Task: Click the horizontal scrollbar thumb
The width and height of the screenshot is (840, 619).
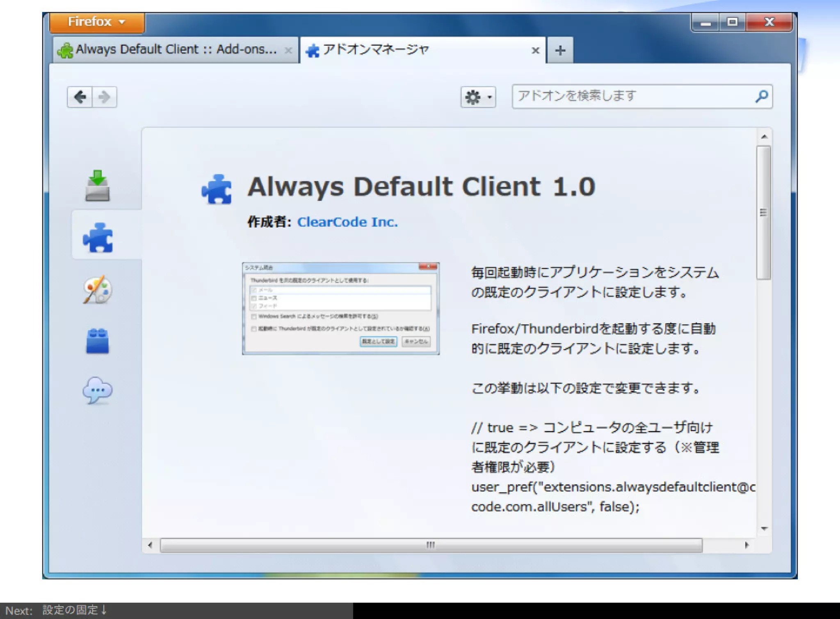Action: click(x=431, y=545)
